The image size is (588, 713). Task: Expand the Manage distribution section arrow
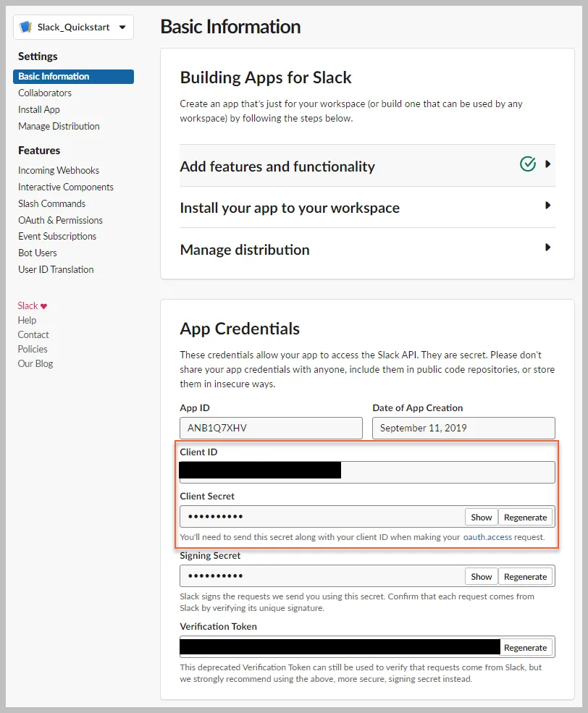(548, 248)
